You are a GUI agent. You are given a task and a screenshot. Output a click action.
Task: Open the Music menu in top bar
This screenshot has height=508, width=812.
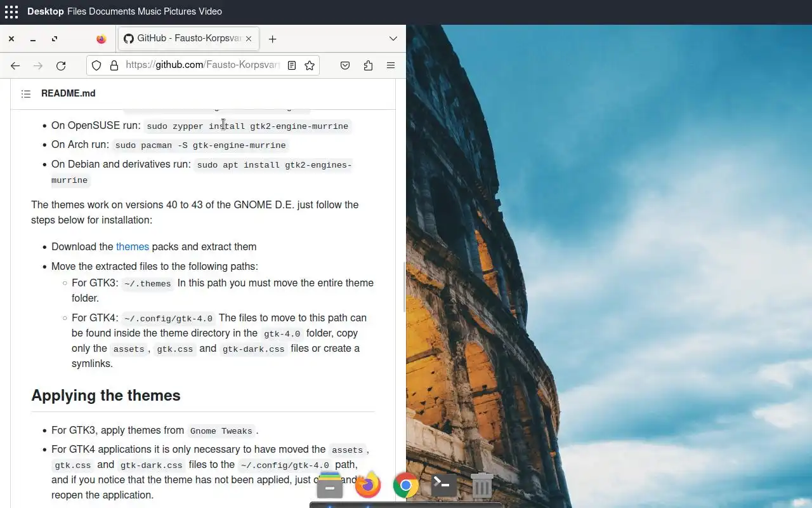[149, 11]
